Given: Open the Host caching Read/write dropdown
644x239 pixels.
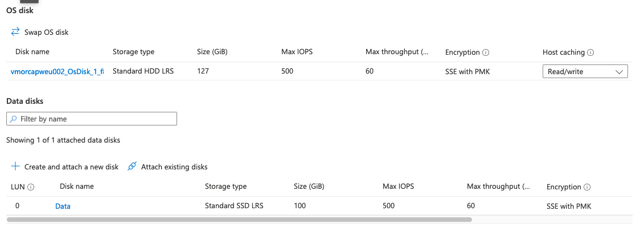Looking at the screenshot, I should click(x=585, y=72).
